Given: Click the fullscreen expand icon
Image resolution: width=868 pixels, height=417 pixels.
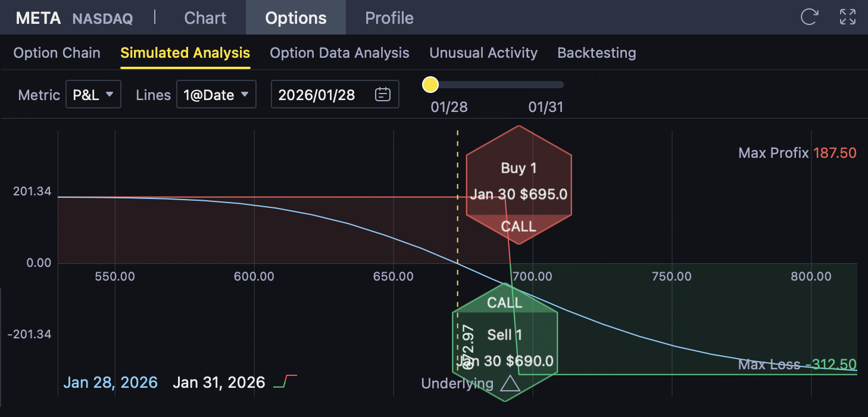Looking at the screenshot, I should 847,17.
